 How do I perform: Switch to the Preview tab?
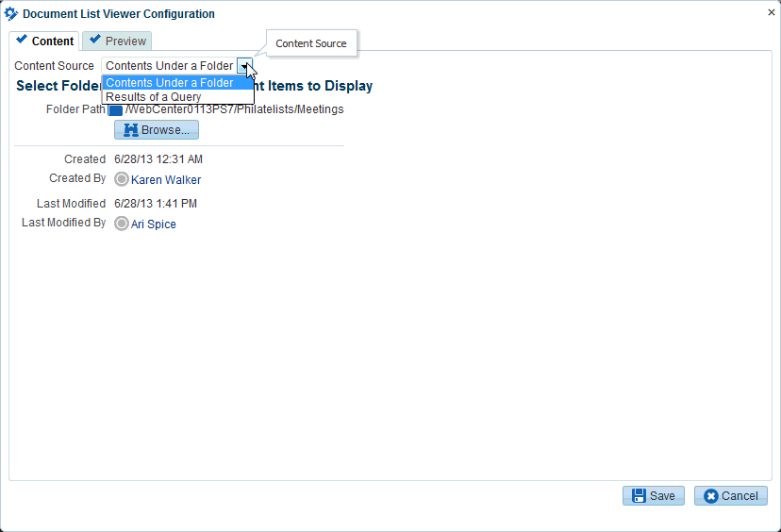click(117, 41)
